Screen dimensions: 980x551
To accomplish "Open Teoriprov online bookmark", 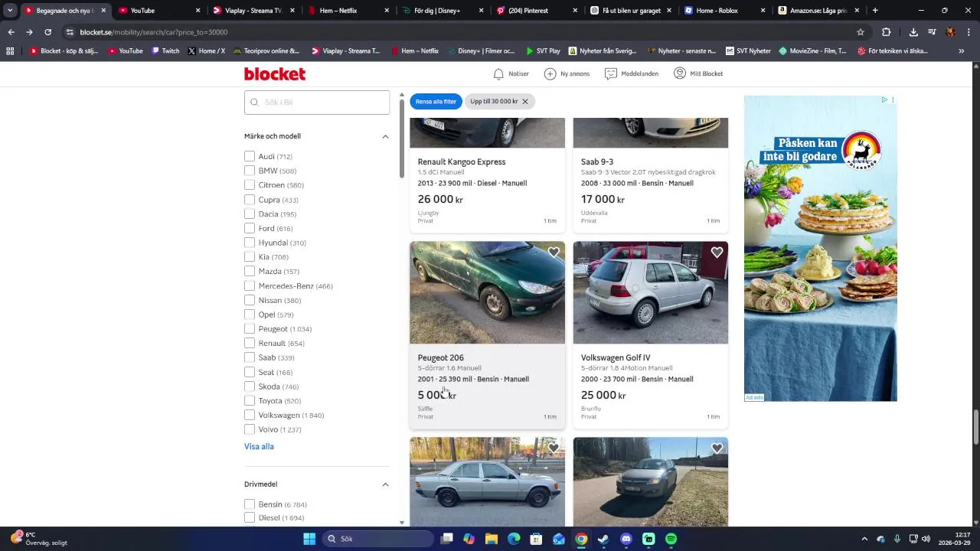I will click(266, 51).
